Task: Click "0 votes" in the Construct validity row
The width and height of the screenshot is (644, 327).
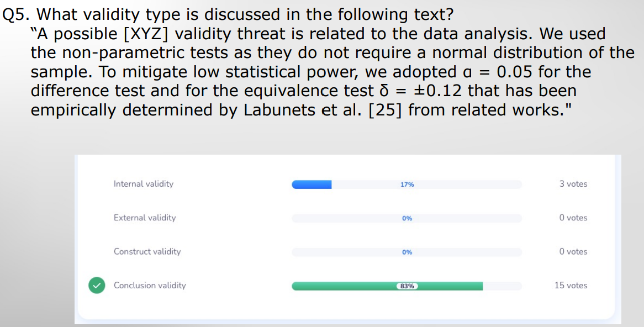Action: point(573,251)
